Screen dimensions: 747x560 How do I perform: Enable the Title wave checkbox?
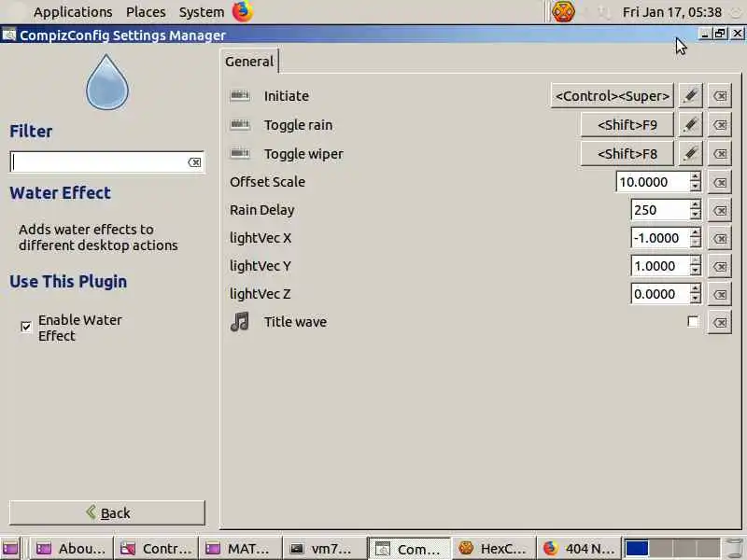click(693, 322)
